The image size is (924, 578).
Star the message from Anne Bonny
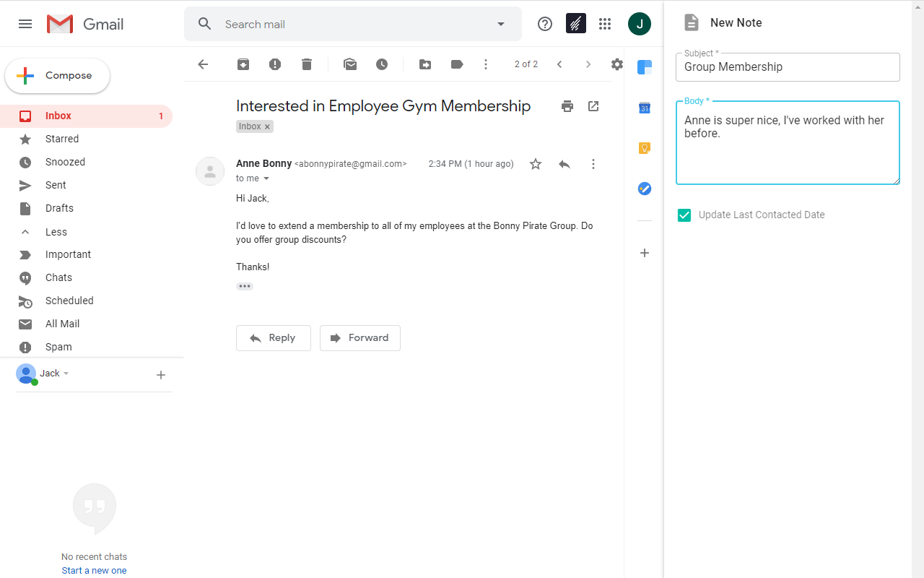click(536, 164)
